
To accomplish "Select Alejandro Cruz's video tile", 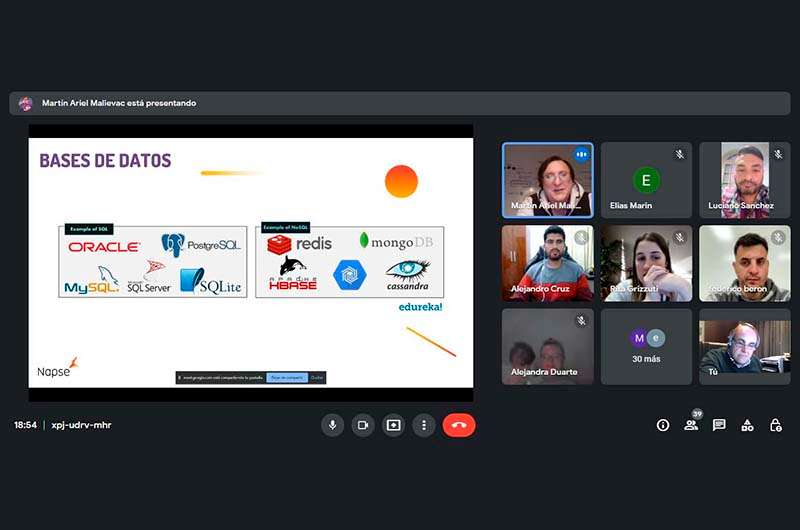I will (547, 263).
